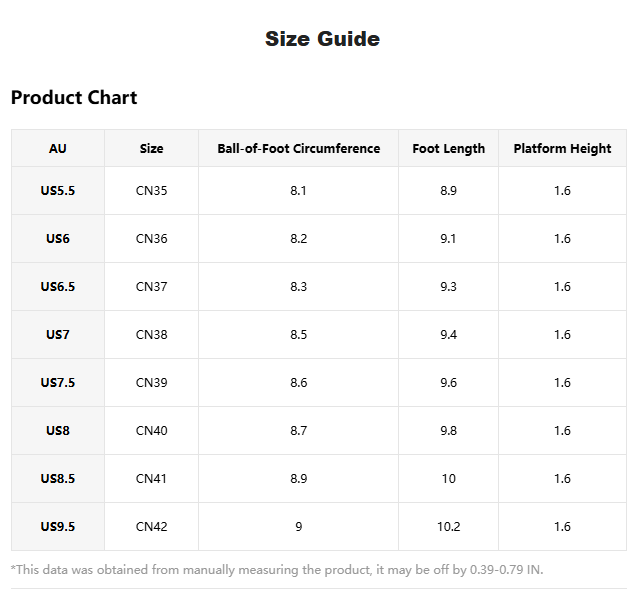
Task: Select circumference value 8.5
Action: coord(298,334)
